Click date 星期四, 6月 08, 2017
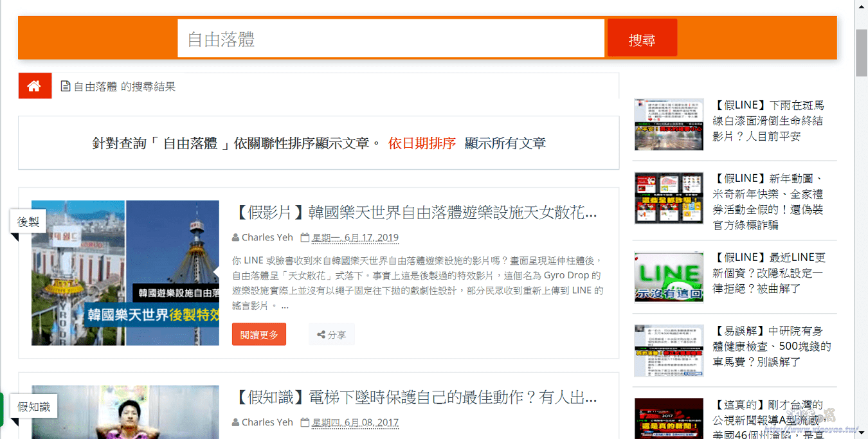Viewport: 868px width, 439px height. coord(355,423)
